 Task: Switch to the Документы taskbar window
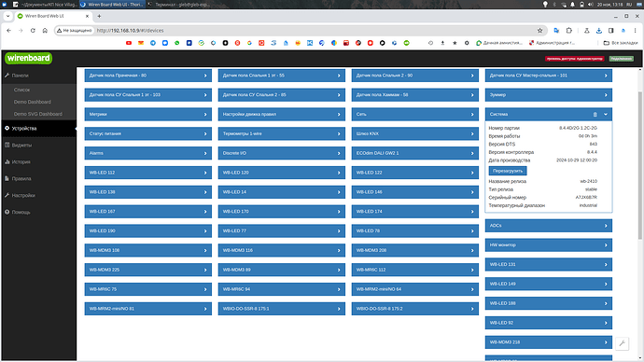pos(45,5)
